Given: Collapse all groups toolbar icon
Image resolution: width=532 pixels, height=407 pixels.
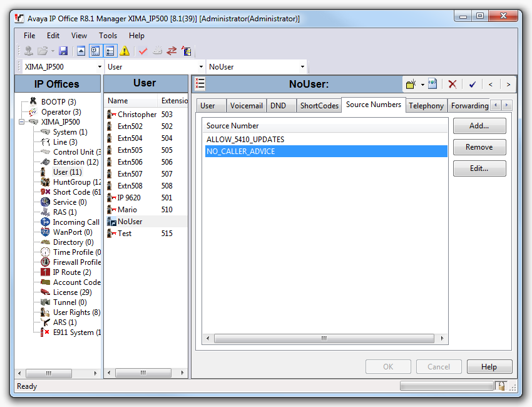Looking at the screenshot, I should [81, 51].
